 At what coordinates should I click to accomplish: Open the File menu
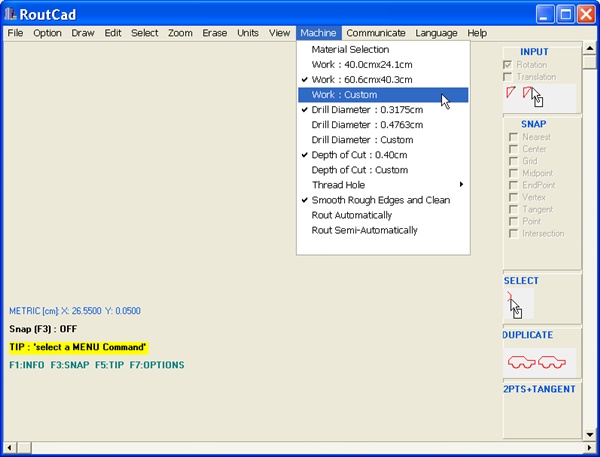15,33
